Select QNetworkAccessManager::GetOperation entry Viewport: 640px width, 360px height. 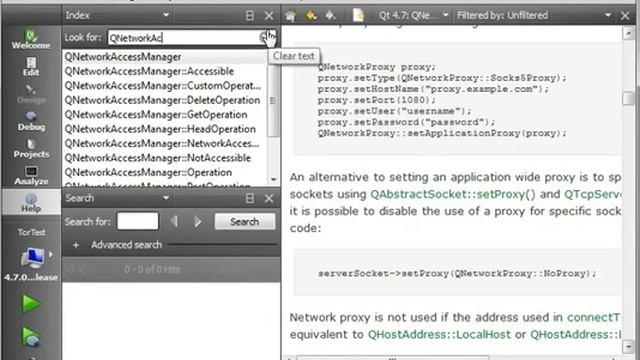(164, 115)
